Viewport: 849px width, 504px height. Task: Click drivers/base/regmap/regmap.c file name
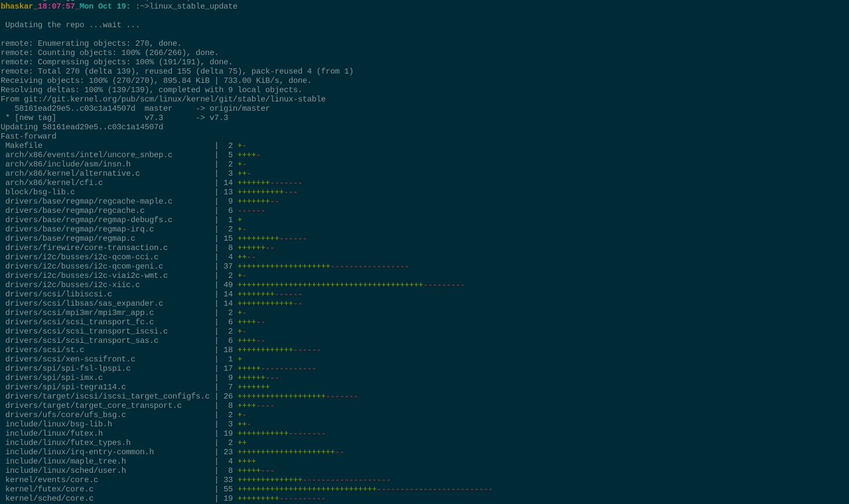[x=71, y=238]
